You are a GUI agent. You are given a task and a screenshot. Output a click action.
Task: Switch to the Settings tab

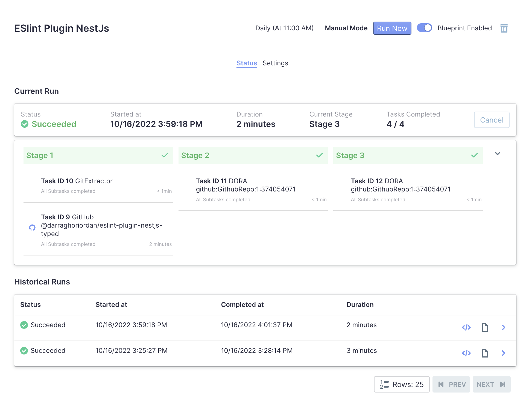tap(275, 63)
